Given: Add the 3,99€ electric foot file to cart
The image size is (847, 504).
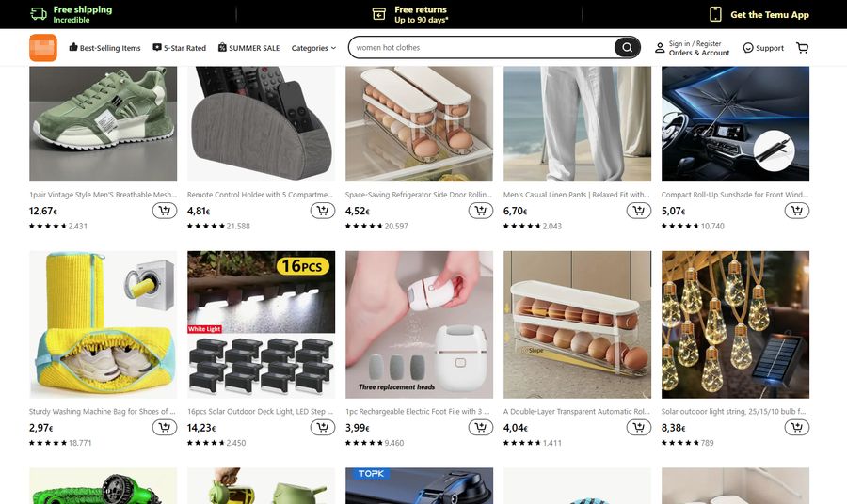Looking at the screenshot, I should click(480, 428).
